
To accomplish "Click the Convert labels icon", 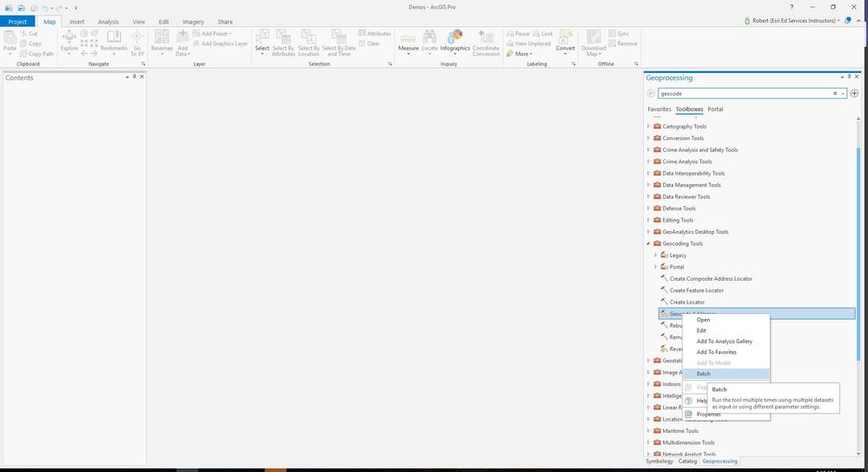I will 565,37.
